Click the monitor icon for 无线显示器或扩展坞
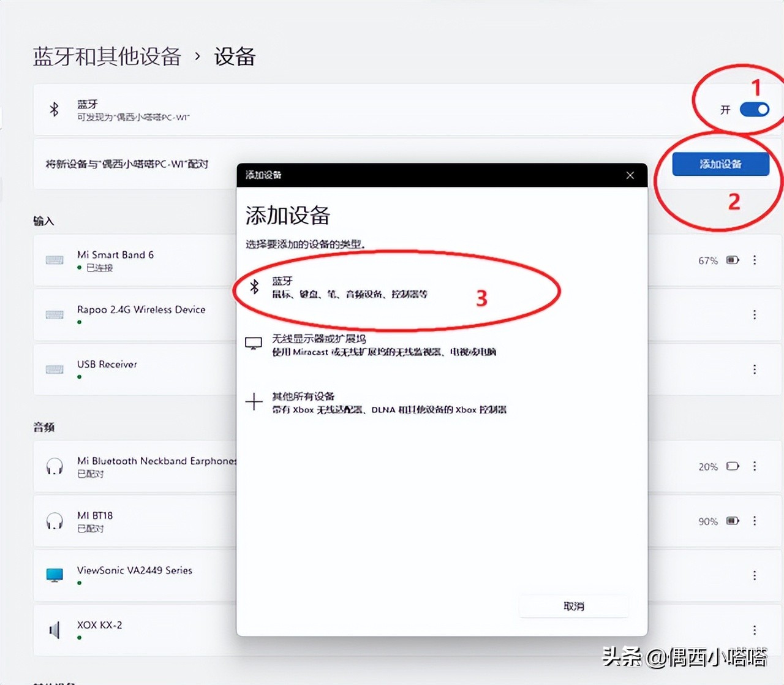 tap(254, 343)
